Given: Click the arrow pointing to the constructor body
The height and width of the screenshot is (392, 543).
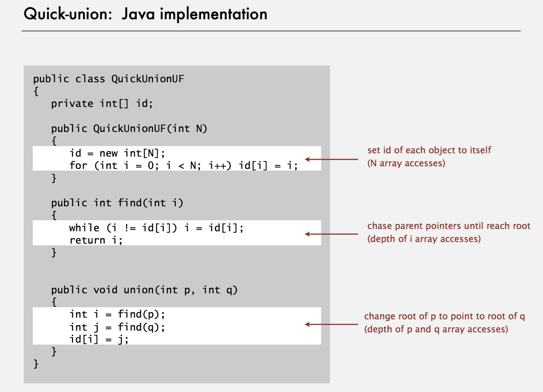Looking at the screenshot, I should [x=331, y=159].
